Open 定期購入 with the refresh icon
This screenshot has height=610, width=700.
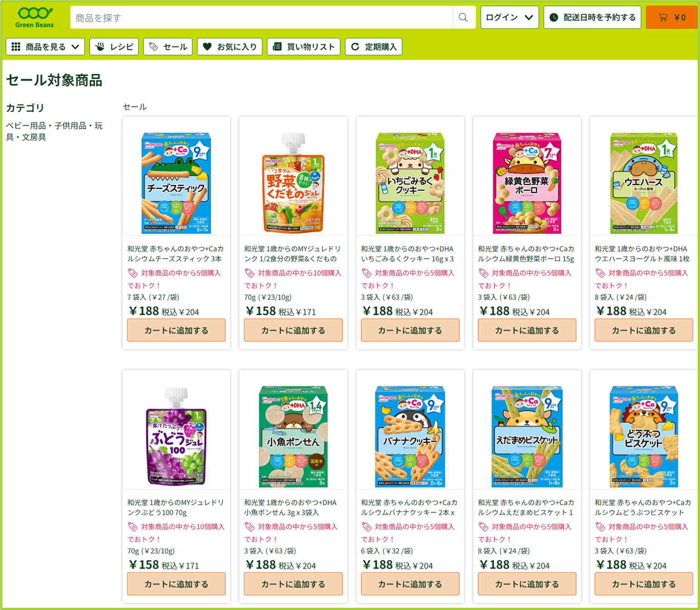[x=374, y=47]
